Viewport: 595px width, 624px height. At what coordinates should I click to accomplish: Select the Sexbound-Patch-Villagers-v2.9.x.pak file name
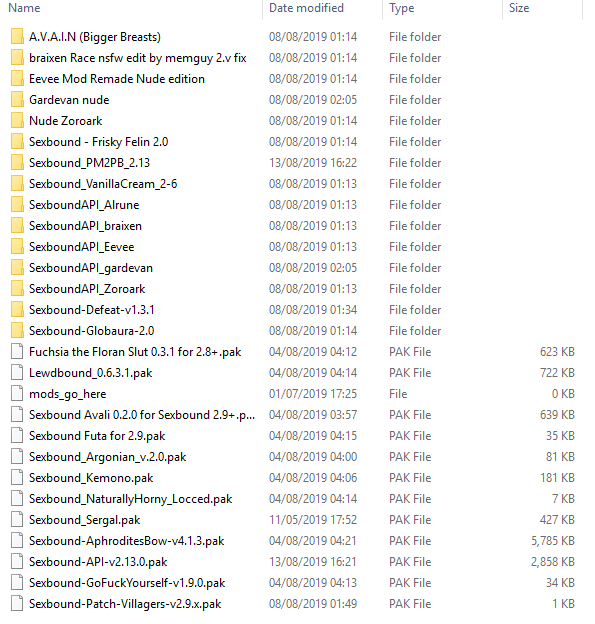(x=125, y=604)
